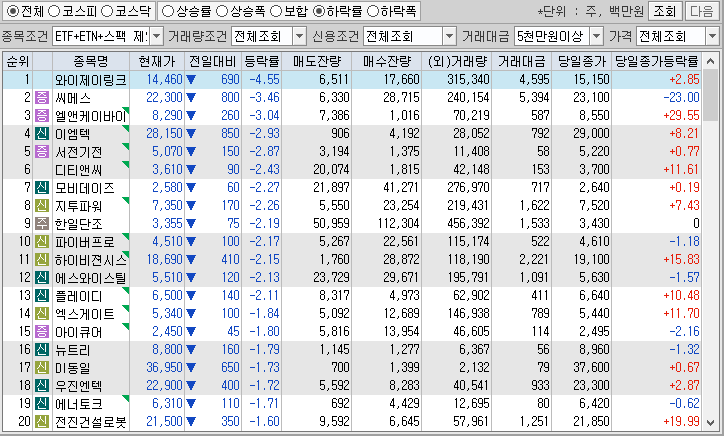The image size is (724, 436).
Task: Click the 다음 next button
Action: [701, 11]
